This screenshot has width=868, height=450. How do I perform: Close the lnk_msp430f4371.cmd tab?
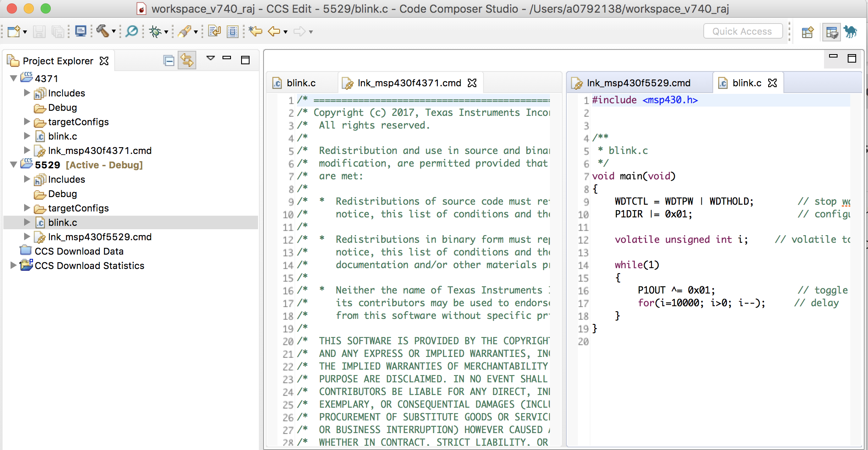(x=472, y=83)
